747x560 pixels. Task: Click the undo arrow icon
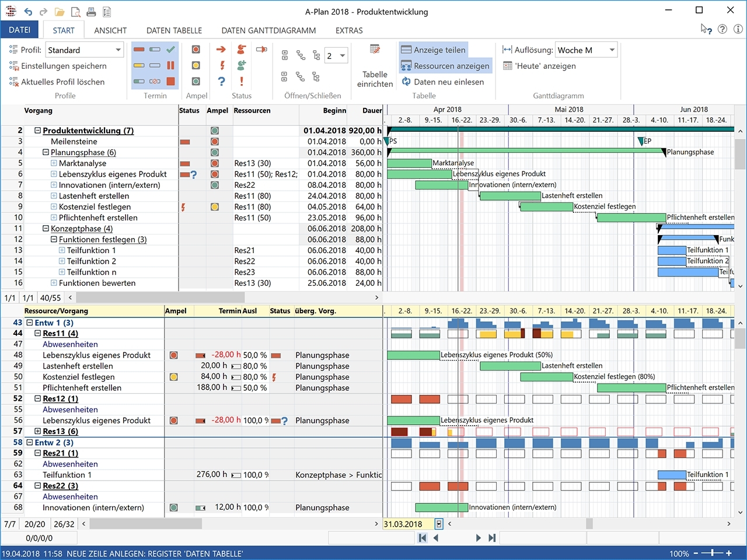pos(28,12)
